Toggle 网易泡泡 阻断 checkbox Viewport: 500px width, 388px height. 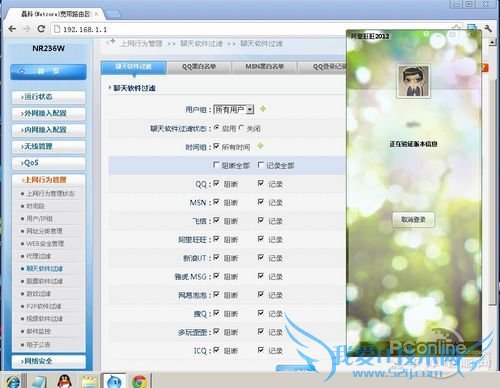pyautogui.click(x=216, y=294)
